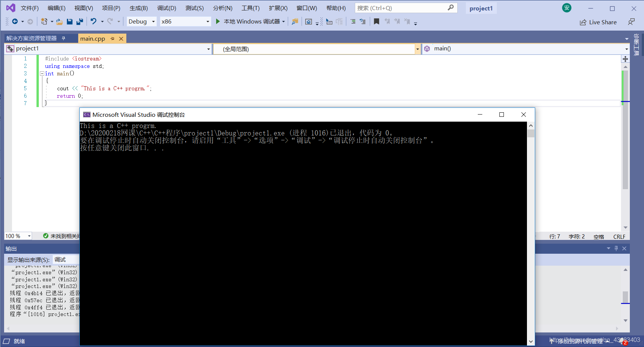Open the Test (测试) menu
This screenshot has height=347, width=644.
195,8
